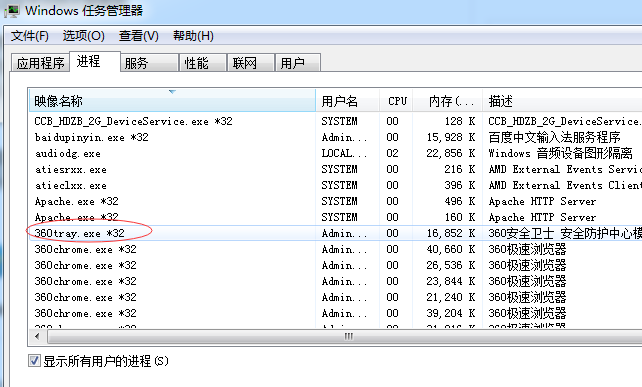Click the AMD External Events Client description
642x387 pixels.
[x=565, y=185]
